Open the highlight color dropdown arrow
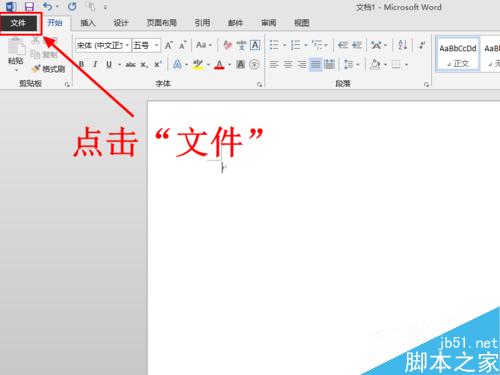The height and width of the screenshot is (375, 500). pos(208,65)
